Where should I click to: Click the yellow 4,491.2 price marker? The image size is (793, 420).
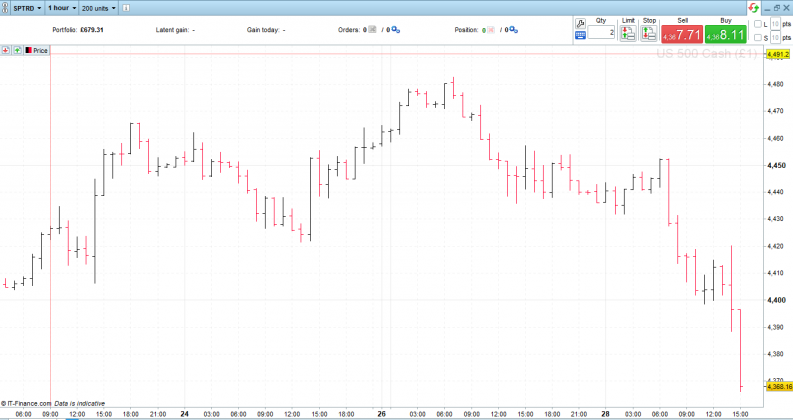coord(778,55)
